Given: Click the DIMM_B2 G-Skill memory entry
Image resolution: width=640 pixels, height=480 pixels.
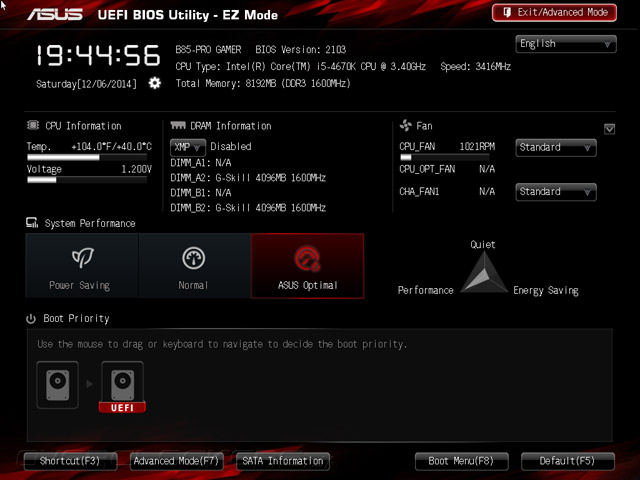Looking at the screenshot, I should click(248, 208).
